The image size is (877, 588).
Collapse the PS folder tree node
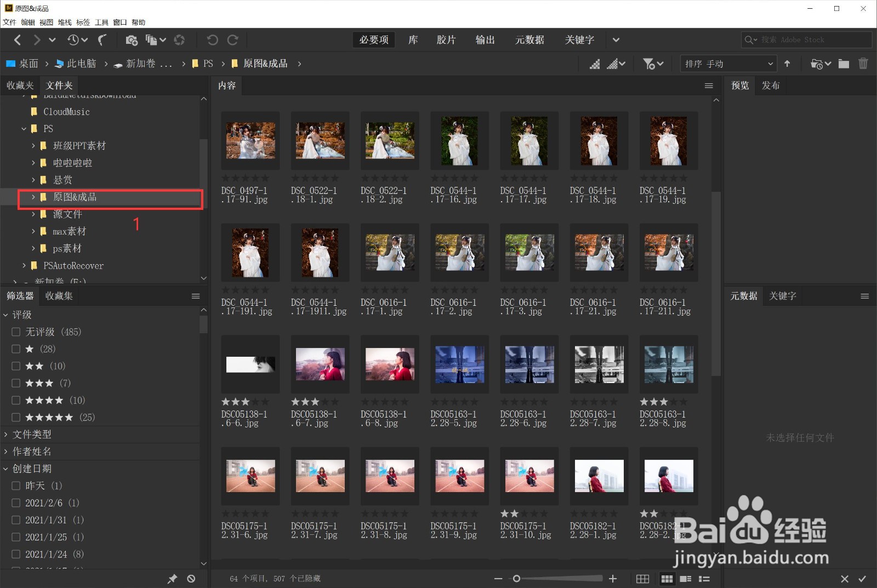pyautogui.click(x=24, y=129)
